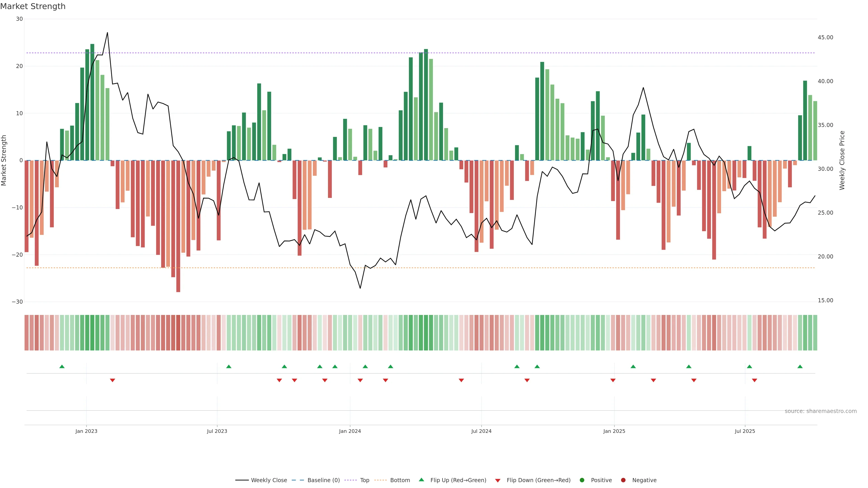Click the rightmost red flip-down triangle marker
This screenshot has width=868, height=488.
[755, 380]
